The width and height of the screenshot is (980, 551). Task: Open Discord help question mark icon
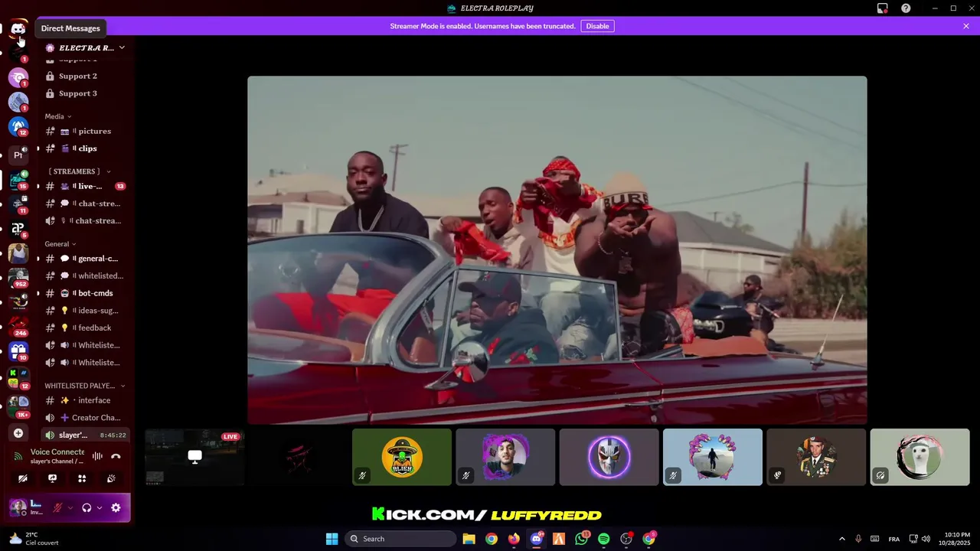pyautogui.click(x=906, y=8)
